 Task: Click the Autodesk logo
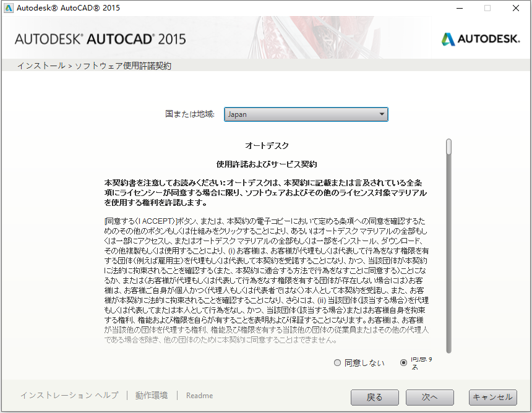point(481,39)
